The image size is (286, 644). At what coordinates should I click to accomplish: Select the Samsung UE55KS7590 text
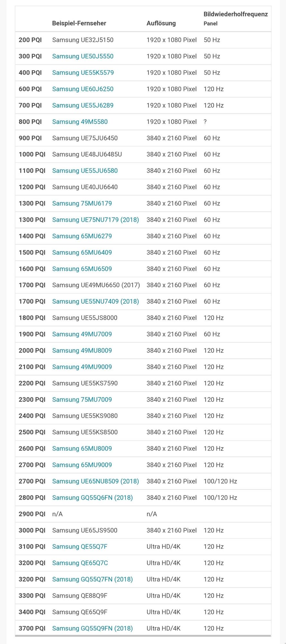[85, 383]
